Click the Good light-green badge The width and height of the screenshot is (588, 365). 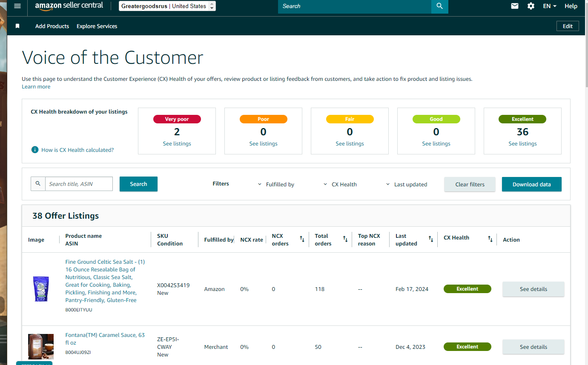point(436,119)
